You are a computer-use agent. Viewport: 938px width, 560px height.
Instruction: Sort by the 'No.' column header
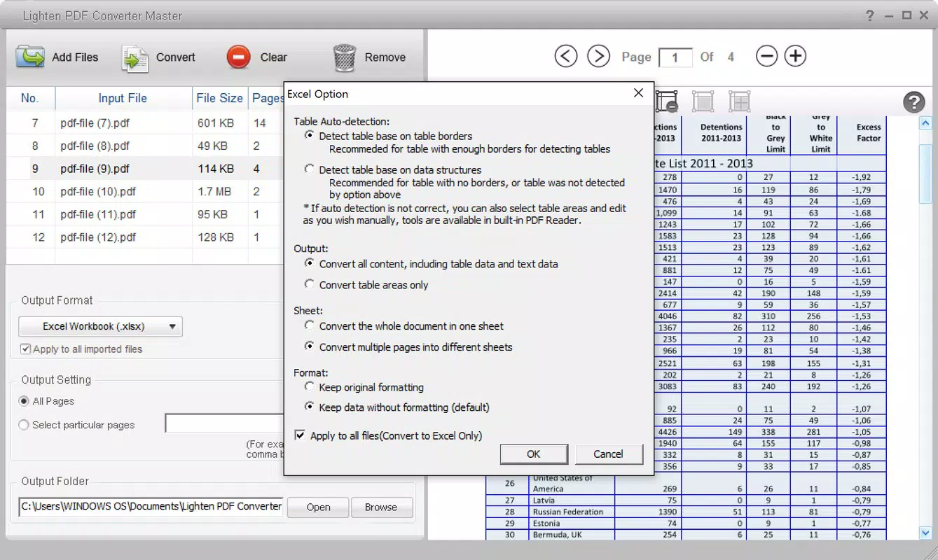pyautogui.click(x=29, y=98)
